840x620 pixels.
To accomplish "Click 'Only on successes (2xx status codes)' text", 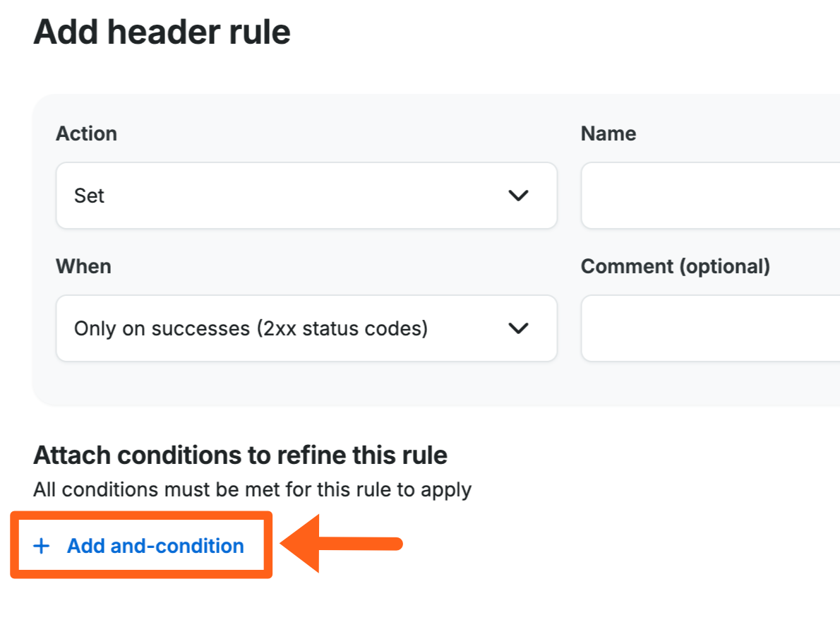I will point(251,328).
